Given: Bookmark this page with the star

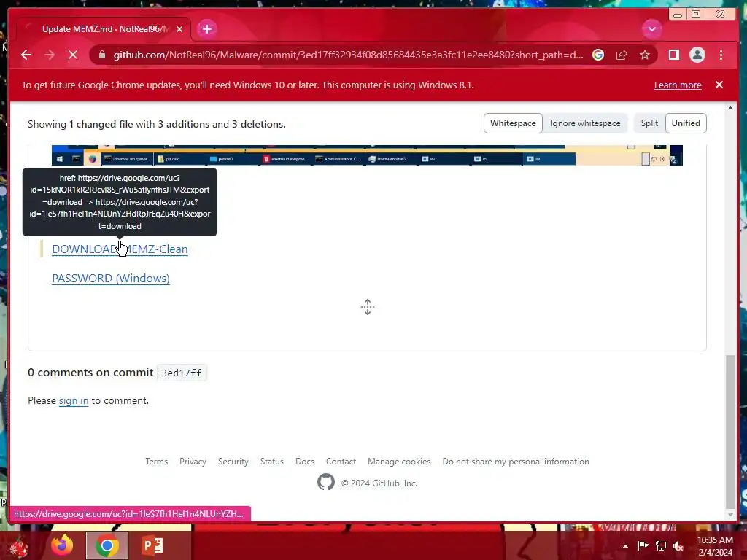Looking at the screenshot, I should pyautogui.click(x=645, y=55).
